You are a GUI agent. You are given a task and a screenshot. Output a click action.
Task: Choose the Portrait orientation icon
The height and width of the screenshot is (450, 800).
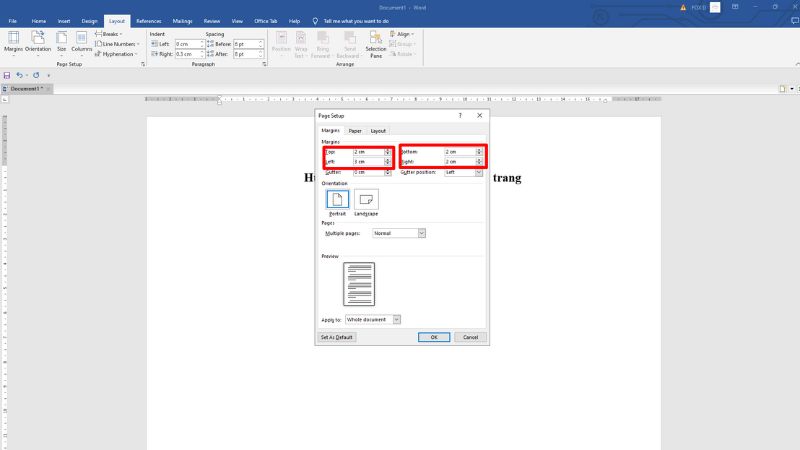coord(337,199)
